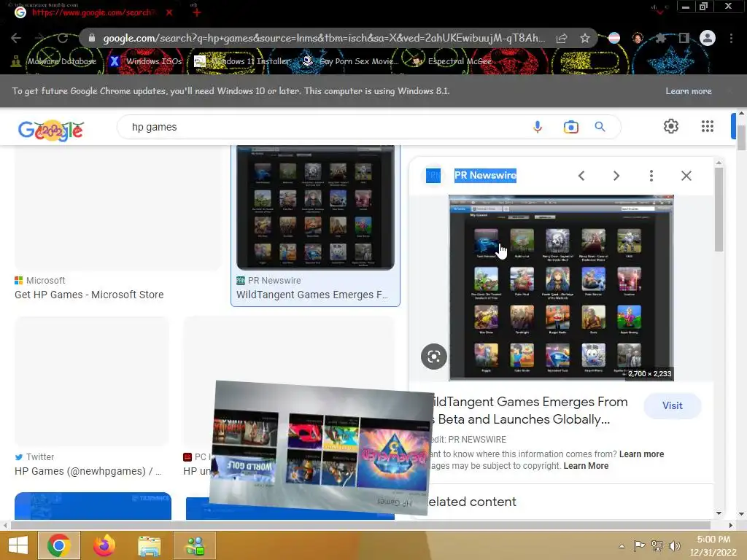747x560 pixels.
Task: Open File Explorer from the taskbar
Action: [149, 545]
